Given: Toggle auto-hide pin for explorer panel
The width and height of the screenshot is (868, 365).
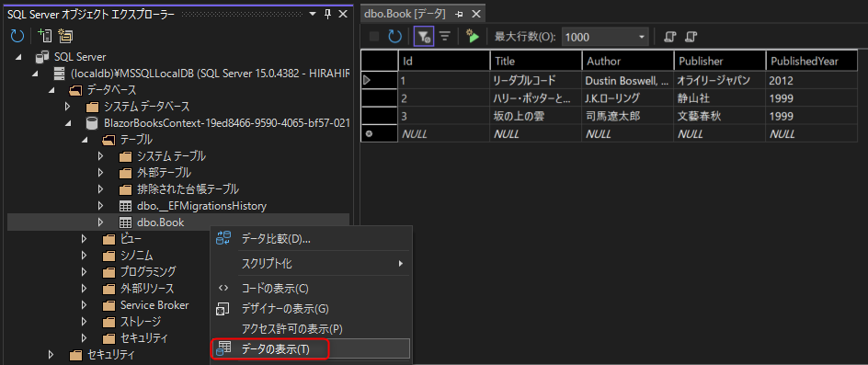Looking at the screenshot, I should pyautogui.click(x=327, y=13).
